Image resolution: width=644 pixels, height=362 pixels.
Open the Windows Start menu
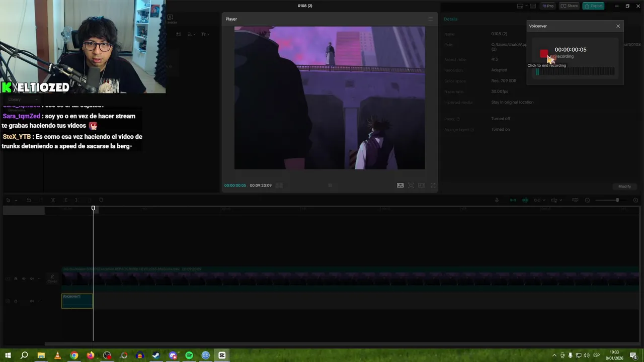8,355
